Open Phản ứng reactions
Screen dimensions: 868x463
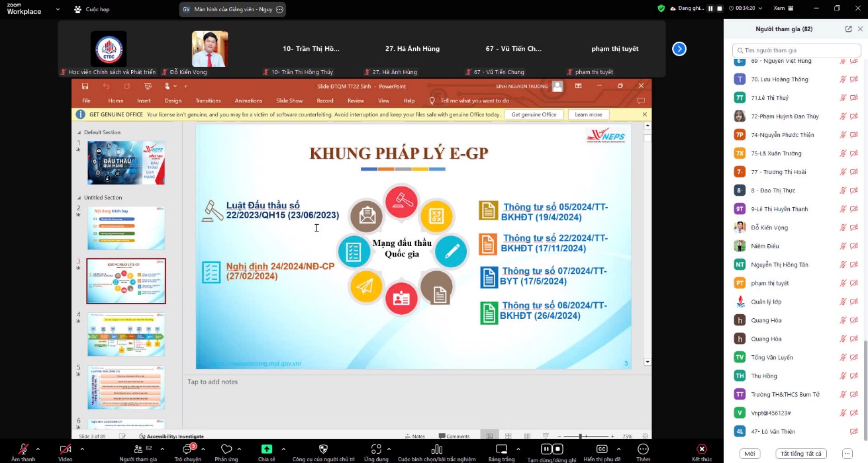point(226,449)
